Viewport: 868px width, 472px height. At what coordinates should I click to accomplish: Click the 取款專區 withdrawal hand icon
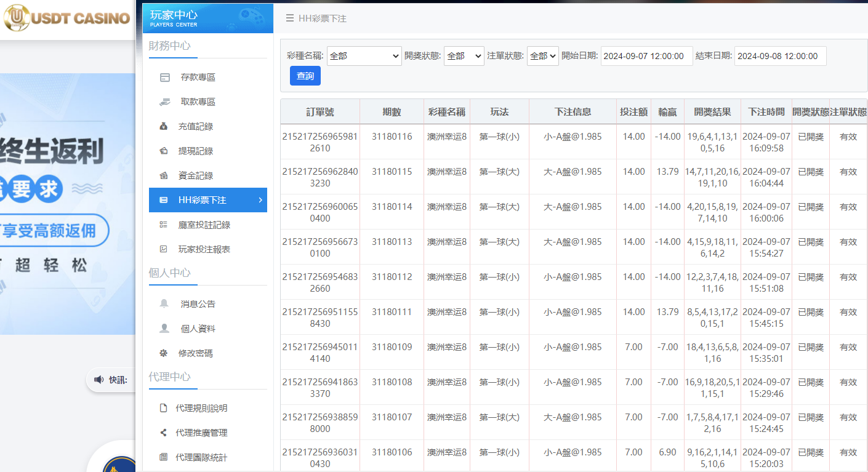pyautogui.click(x=164, y=102)
